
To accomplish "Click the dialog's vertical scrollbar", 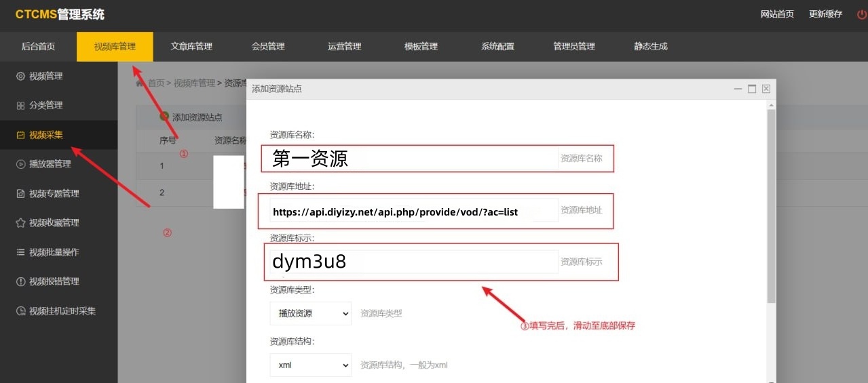I will coord(771,203).
